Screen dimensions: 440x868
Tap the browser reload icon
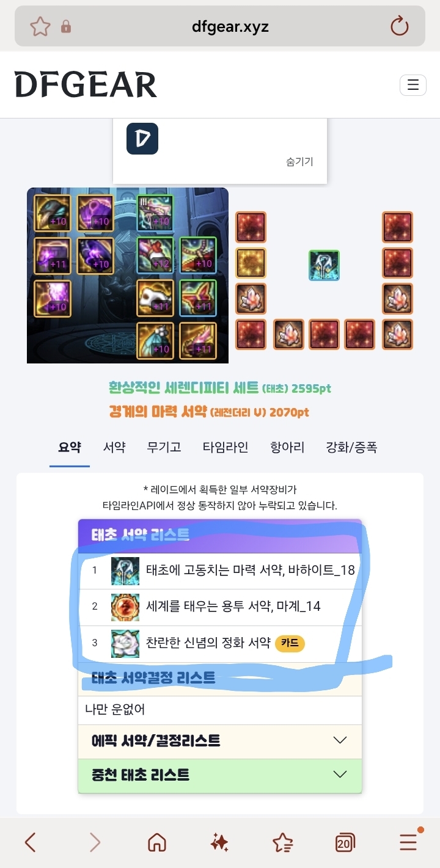click(x=399, y=26)
